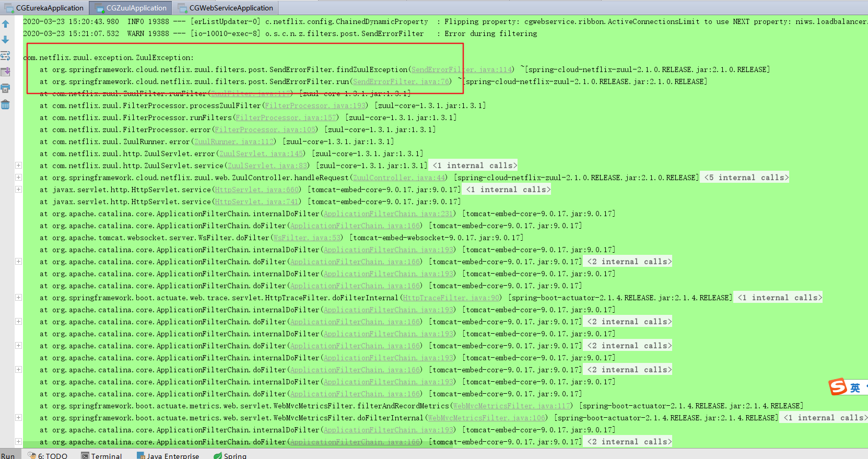This screenshot has width=868, height=459.
Task: Unfold '<1 internal calls>' on HttpServlet.java:660 line
Action: tap(507, 190)
